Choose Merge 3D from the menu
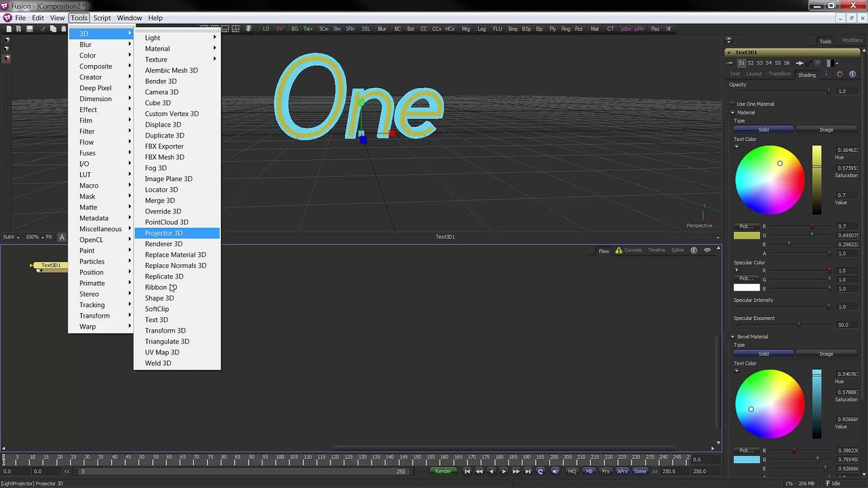Viewport: 868px width, 488px height. (x=177, y=201)
